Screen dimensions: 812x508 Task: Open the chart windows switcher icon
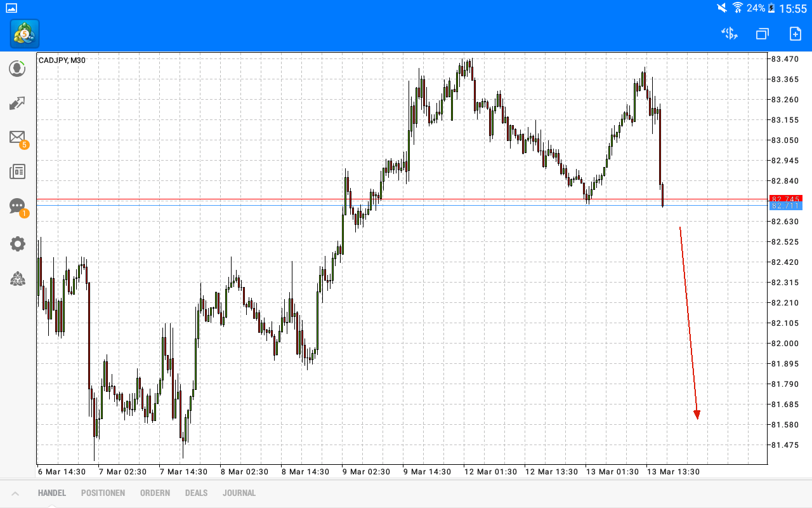(762, 33)
